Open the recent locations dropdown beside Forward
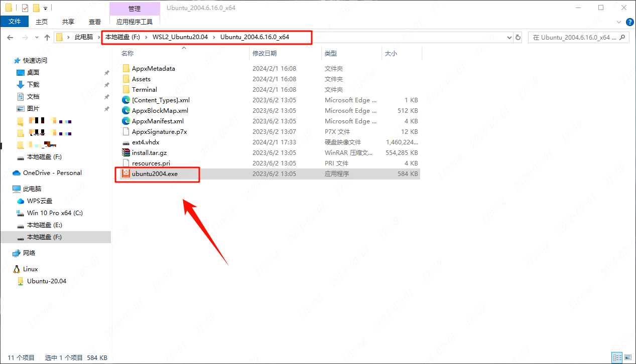Image resolution: width=636 pixels, height=364 pixels. pos(36,38)
